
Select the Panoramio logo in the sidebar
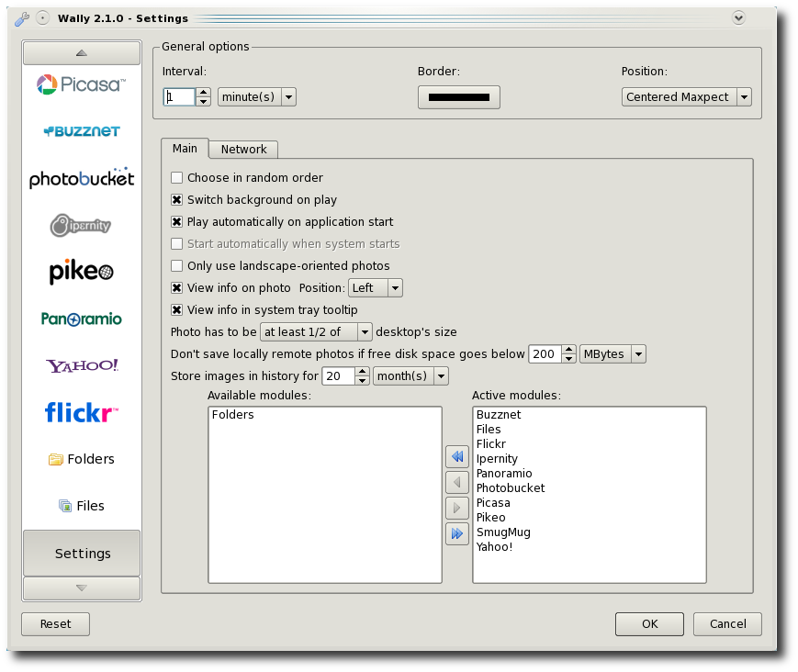[82, 319]
